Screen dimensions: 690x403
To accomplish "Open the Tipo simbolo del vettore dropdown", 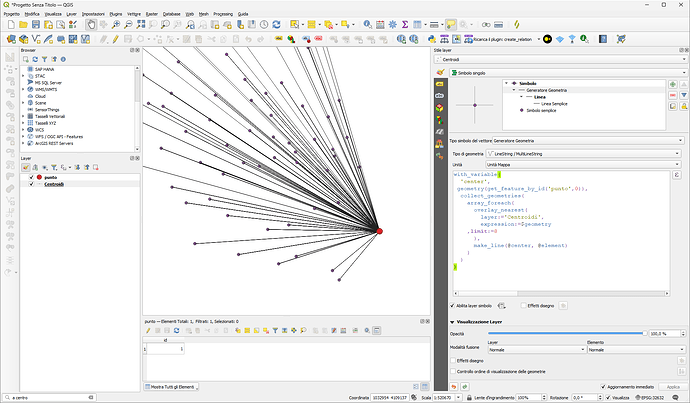I will coord(588,141).
